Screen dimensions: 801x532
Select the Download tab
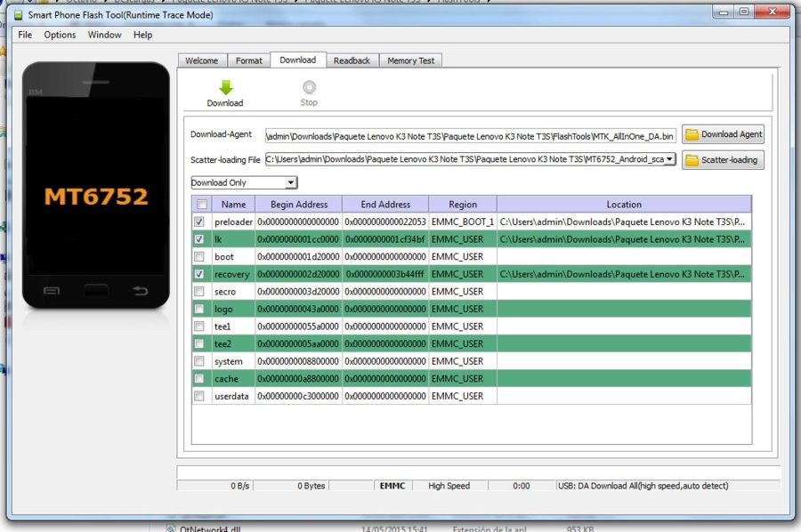[298, 60]
